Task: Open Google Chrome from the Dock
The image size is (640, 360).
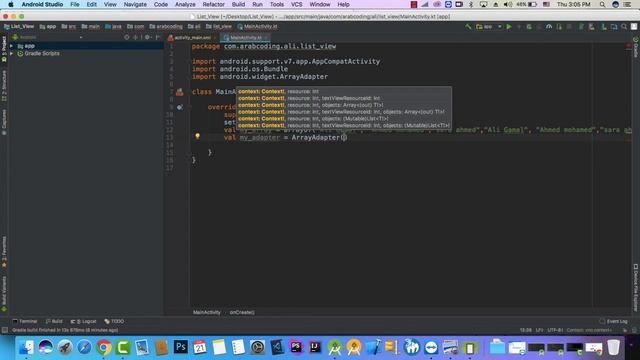Action: tap(104, 347)
